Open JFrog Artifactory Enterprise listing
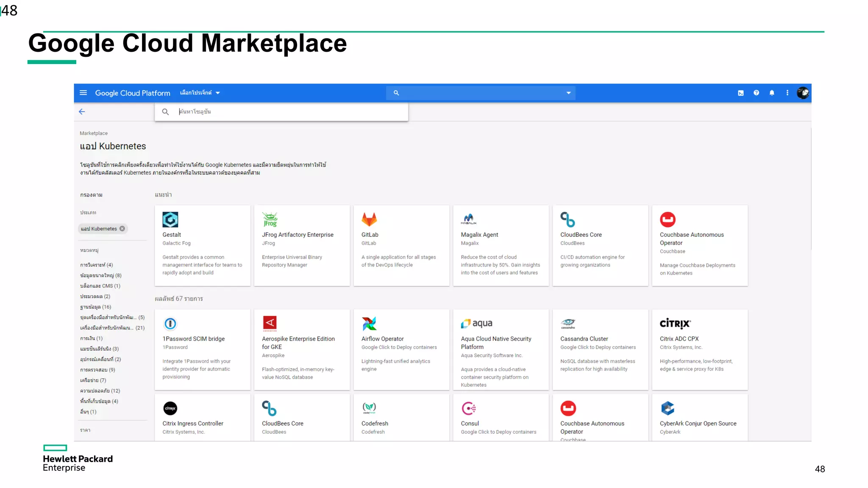 (298, 235)
